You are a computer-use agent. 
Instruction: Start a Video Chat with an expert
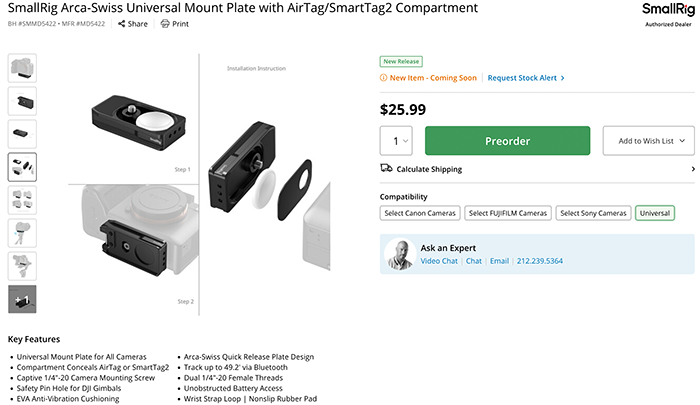439,261
